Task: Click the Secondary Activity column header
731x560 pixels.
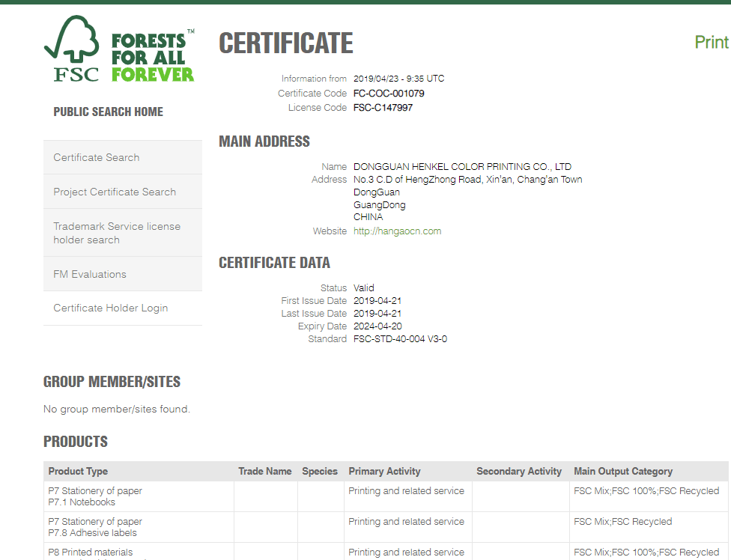Action: click(518, 471)
